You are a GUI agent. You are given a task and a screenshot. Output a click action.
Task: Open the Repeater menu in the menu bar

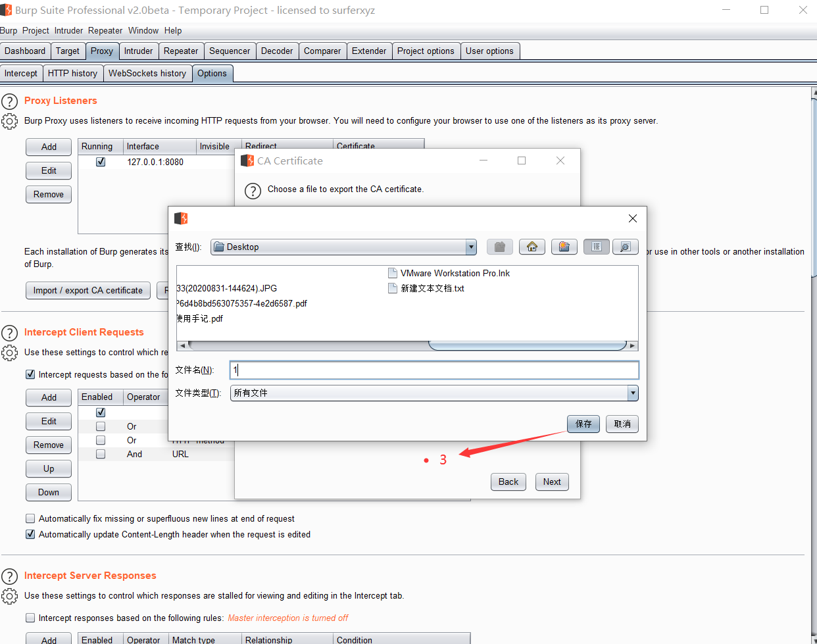point(105,30)
